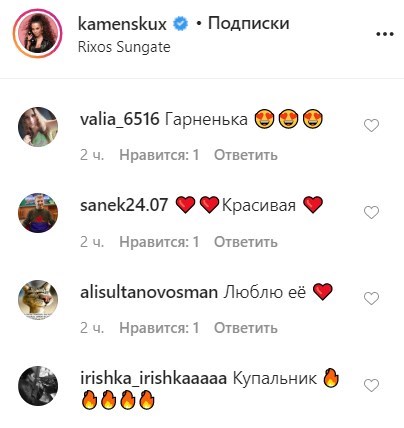Viewport: 404px width, 428px height.
Task: Reply to sanek24.07 via Ответить
Action: [246, 242]
